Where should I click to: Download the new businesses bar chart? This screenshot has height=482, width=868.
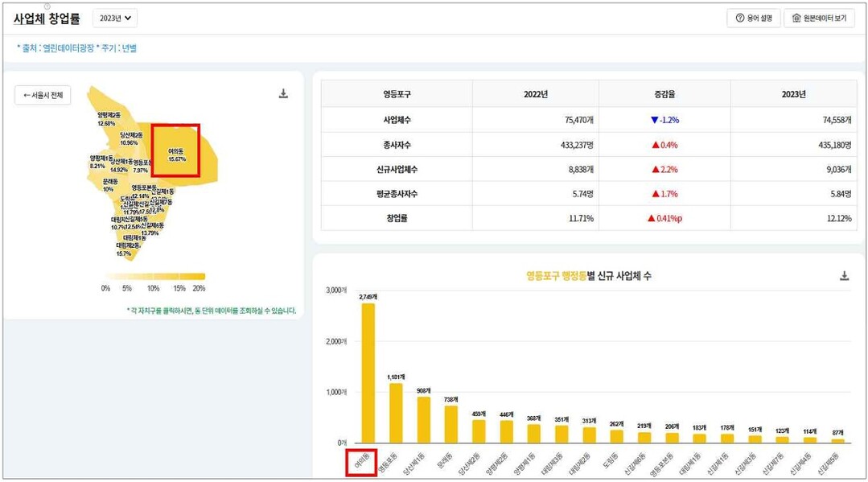pos(844,276)
